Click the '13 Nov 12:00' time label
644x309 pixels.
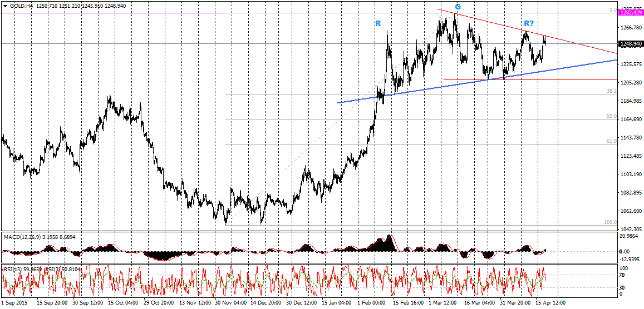click(194, 302)
